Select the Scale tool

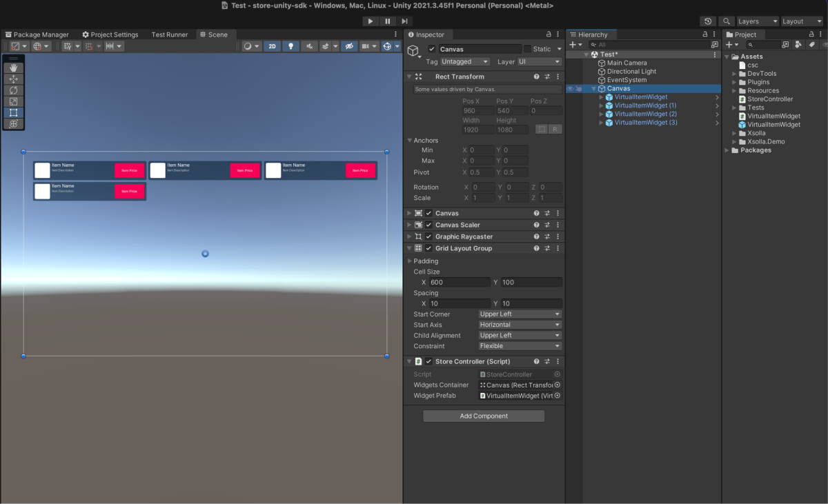click(x=13, y=101)
